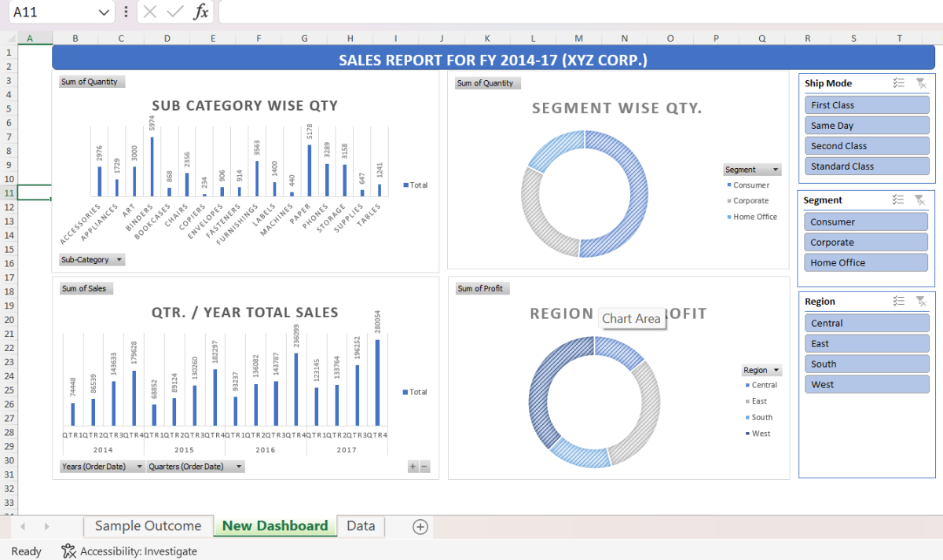Screen dimensions: 943x560
Task: Clear filter on Ship Mode slicer
Action: (x=921, y=83)
